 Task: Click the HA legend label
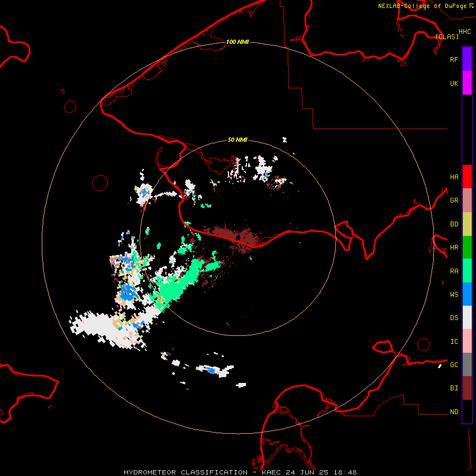(454, 177)
